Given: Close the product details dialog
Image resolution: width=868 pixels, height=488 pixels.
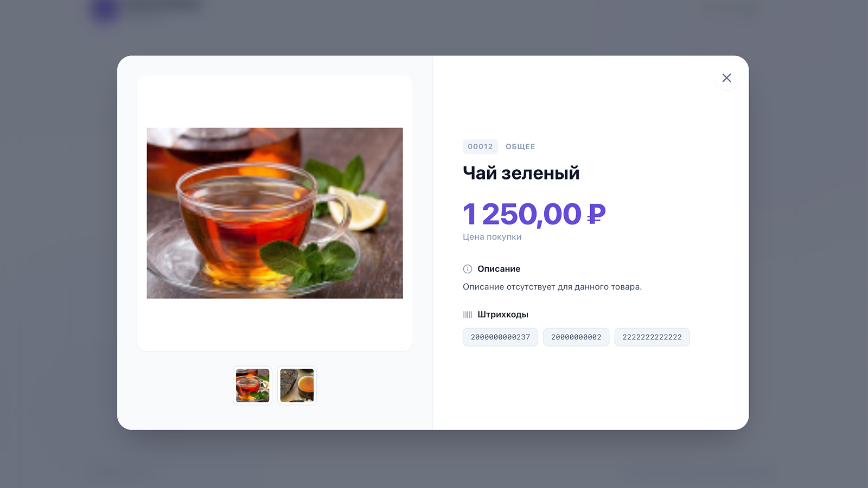Looking at the screenshot, I should tap(726, 78).
